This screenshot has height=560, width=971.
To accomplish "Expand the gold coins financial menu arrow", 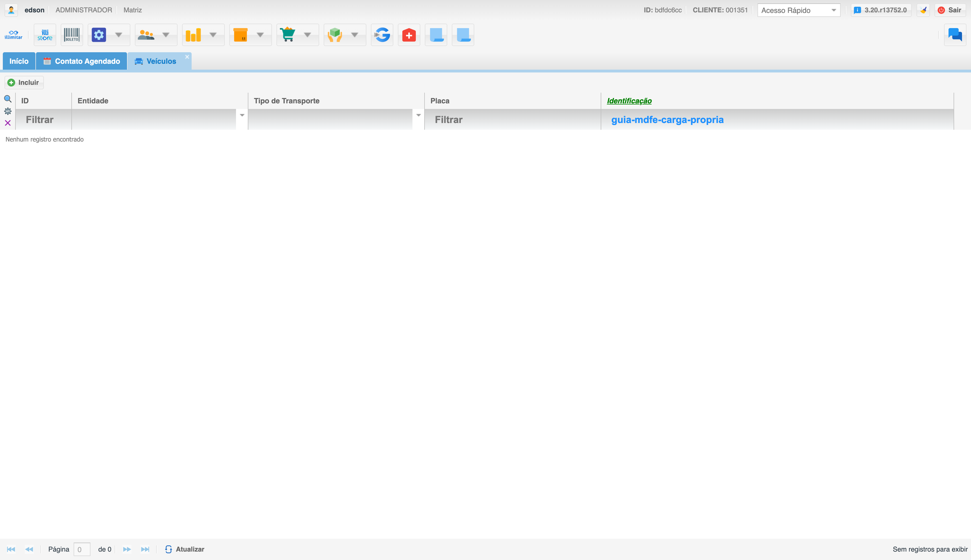I will tap(213, 35).
